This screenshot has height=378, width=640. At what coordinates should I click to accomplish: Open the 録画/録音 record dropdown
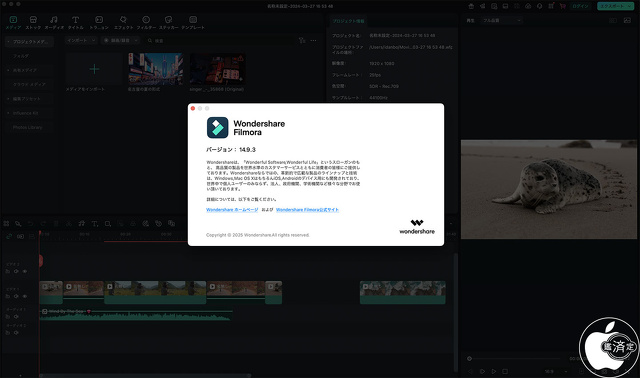(x=120, y=40)
